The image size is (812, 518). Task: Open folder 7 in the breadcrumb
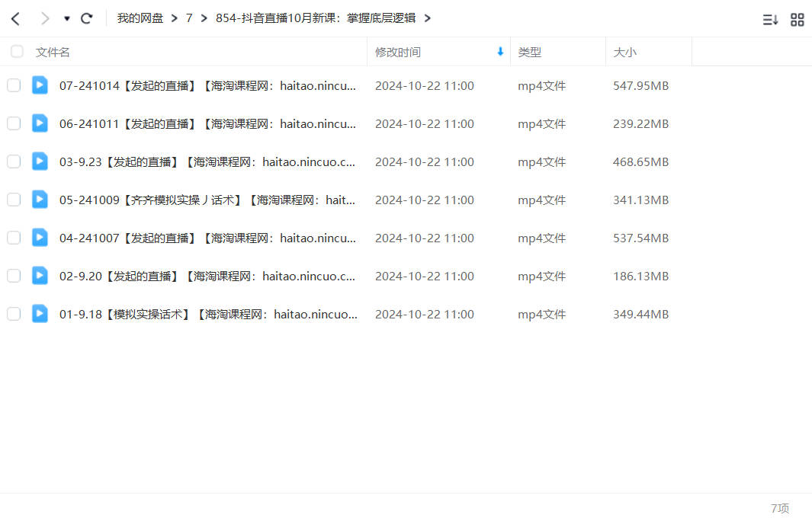189,18
